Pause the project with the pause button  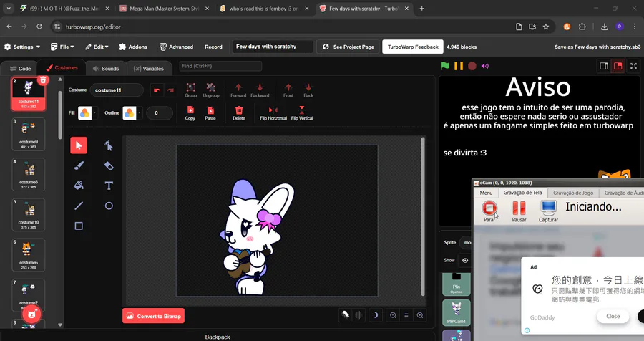click(459, 66)
